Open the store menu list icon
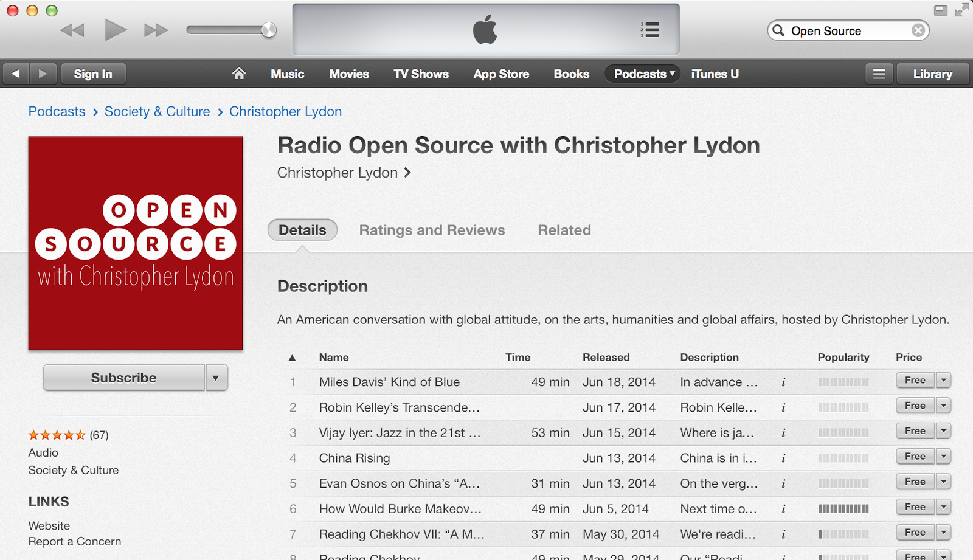Viewport: 973px width, 560px height. point(879,74)
